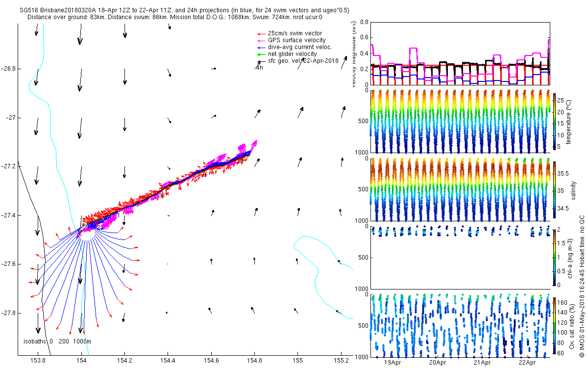Click the green arrow beside net glider velocity
Viewport: 588px width, 368px height.
tap(261, 54)
